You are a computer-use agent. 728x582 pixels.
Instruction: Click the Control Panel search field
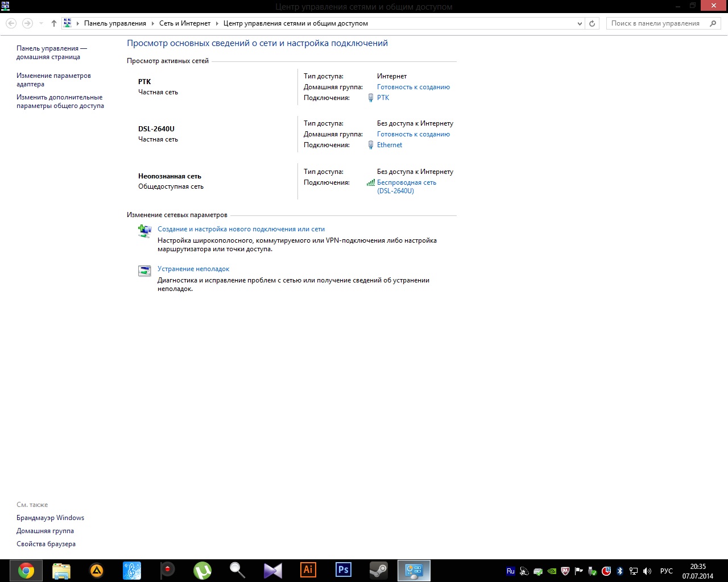click(655, 23)
